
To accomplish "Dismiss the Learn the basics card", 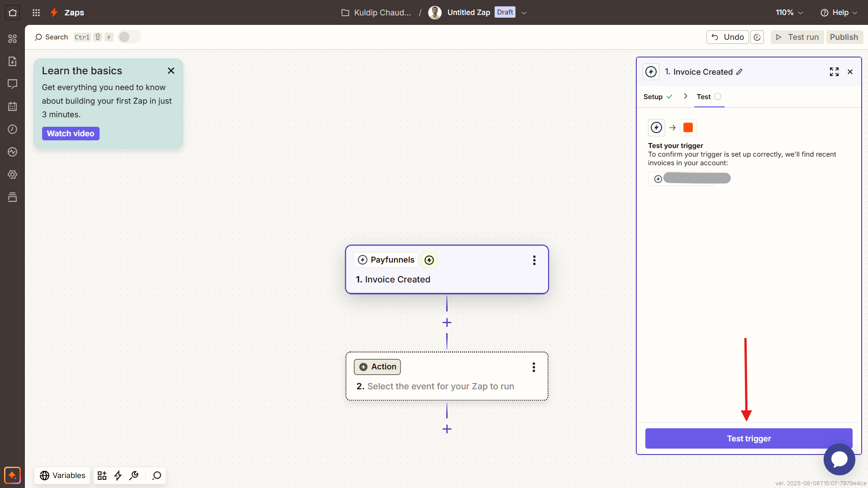I will [171, 71].
